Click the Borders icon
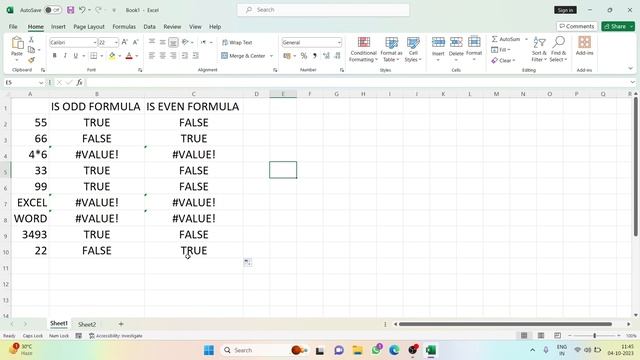The width and height of the screenshot is (640, 360). pyautogui.click(x=94, y=56)
